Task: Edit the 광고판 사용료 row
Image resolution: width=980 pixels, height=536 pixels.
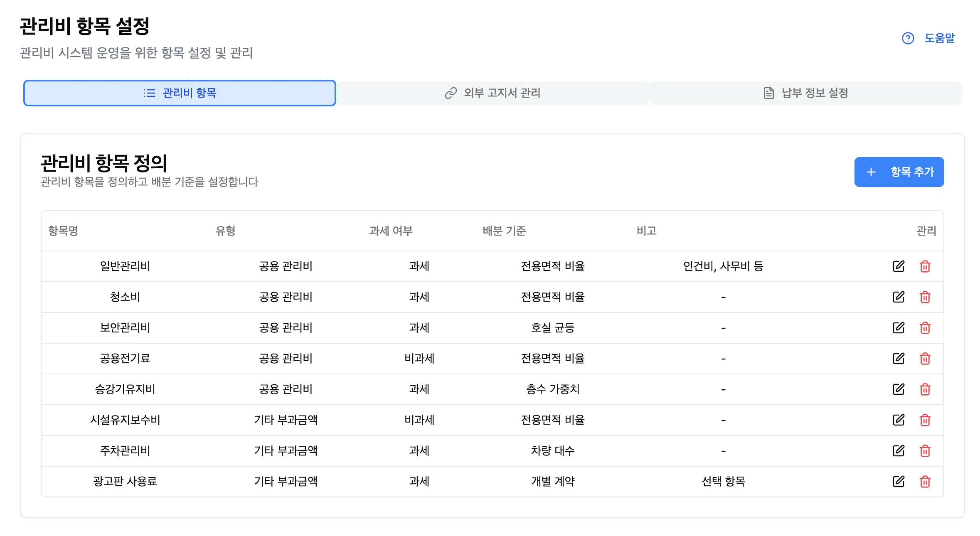Action: [899, 481]
